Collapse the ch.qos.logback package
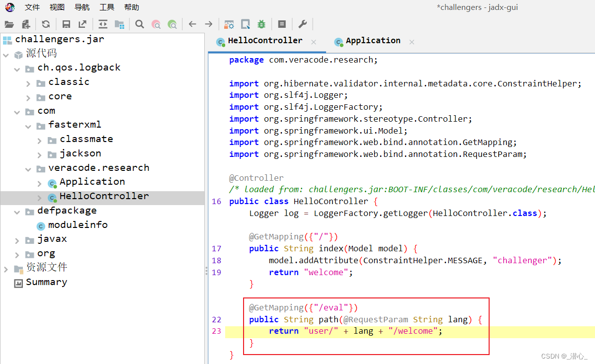595x364 pixels. coord(17,70)
